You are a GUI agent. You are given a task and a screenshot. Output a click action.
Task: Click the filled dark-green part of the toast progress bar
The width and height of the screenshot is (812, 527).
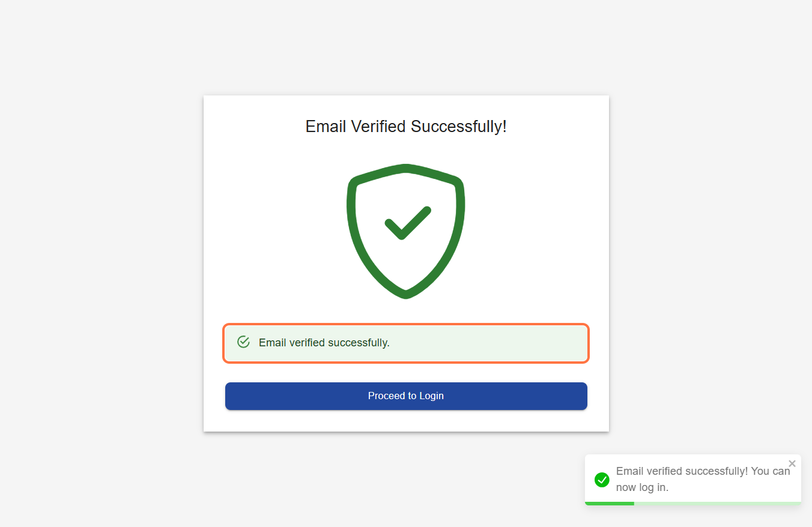point(610,503)
